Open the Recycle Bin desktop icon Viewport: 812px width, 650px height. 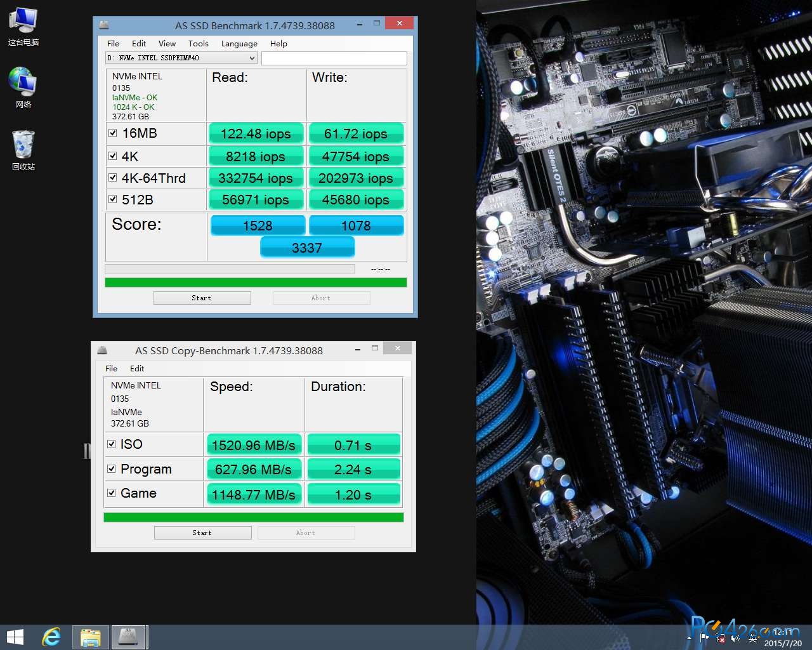tap(23, 150)
